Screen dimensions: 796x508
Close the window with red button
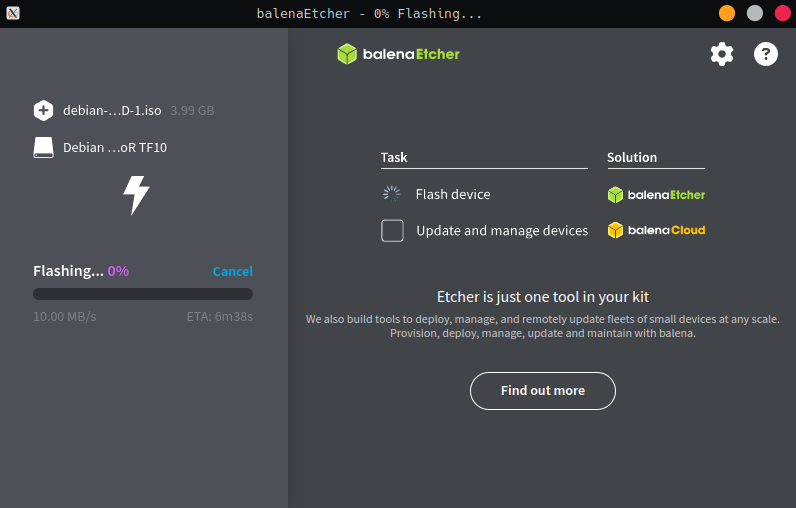pos(782,13)
